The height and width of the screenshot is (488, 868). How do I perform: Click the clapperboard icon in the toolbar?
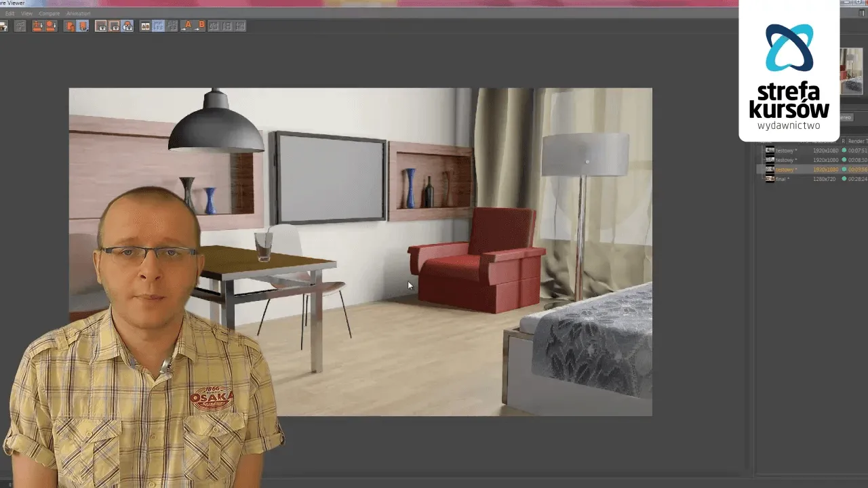[x=20, y=26]
